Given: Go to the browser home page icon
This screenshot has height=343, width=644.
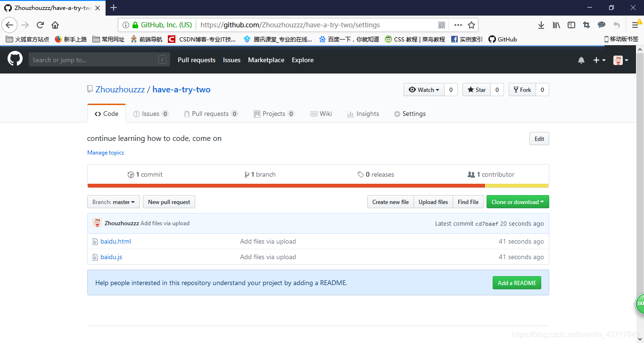Looking at the screenshot, I should point(55,25).
